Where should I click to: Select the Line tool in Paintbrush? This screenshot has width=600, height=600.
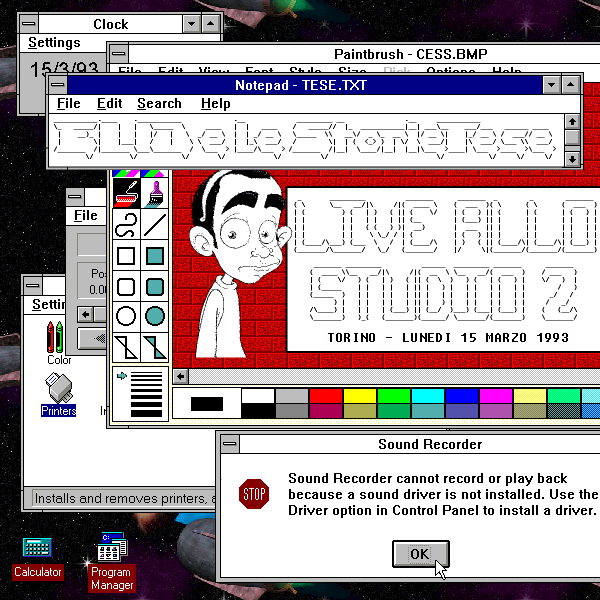pos(155,225)
